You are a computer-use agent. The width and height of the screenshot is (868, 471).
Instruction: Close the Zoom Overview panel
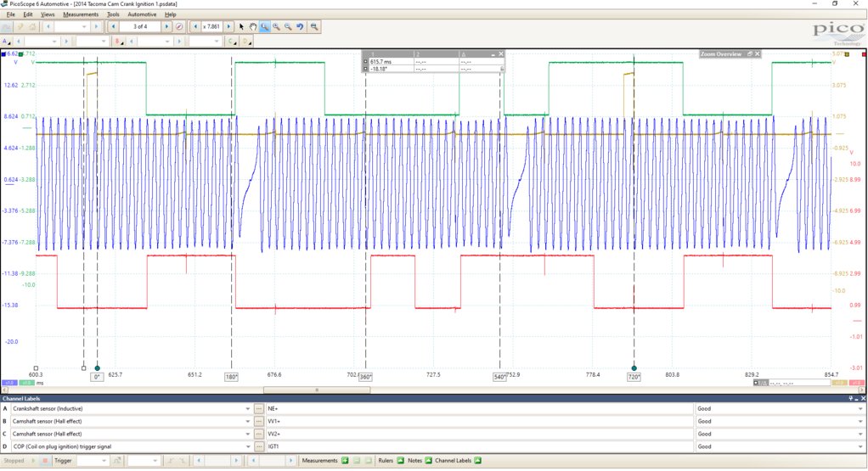[x=758, y=54]
